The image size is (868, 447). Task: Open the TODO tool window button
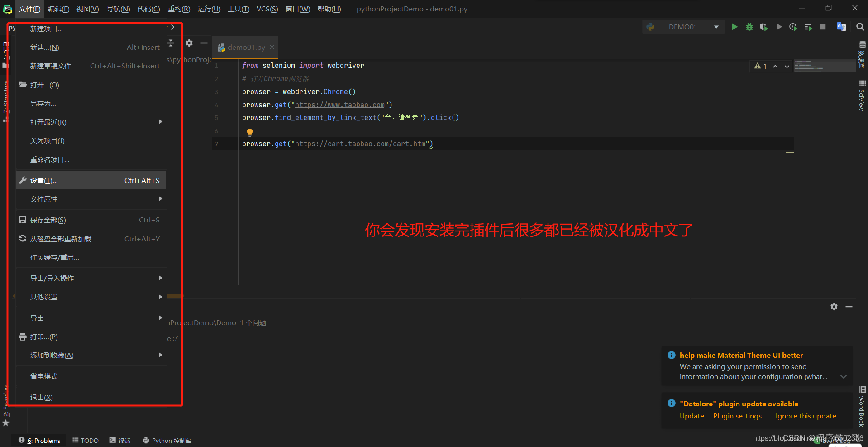point(86,440)
